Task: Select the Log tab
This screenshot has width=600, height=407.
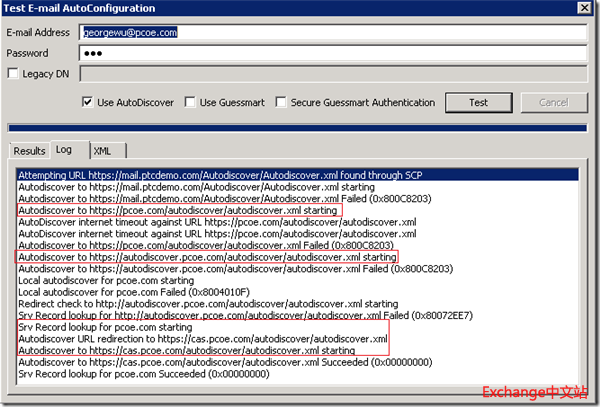Action: click(x=66, y=150)
